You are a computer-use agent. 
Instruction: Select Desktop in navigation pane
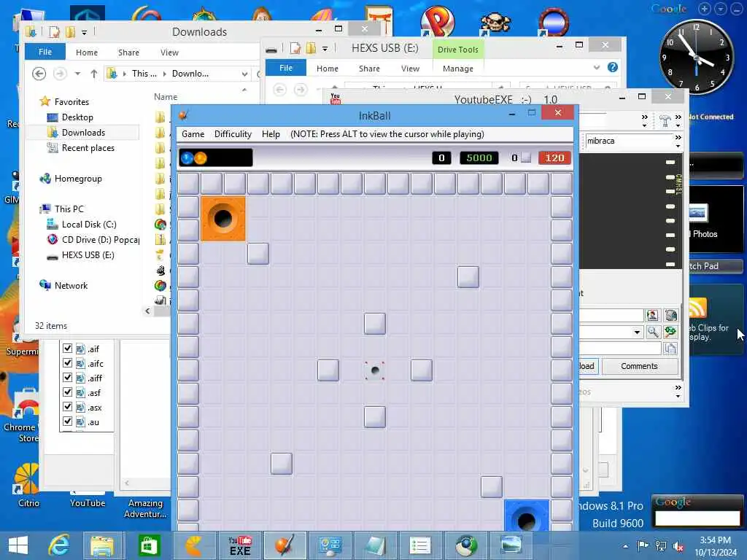click(x=77, y=117)
